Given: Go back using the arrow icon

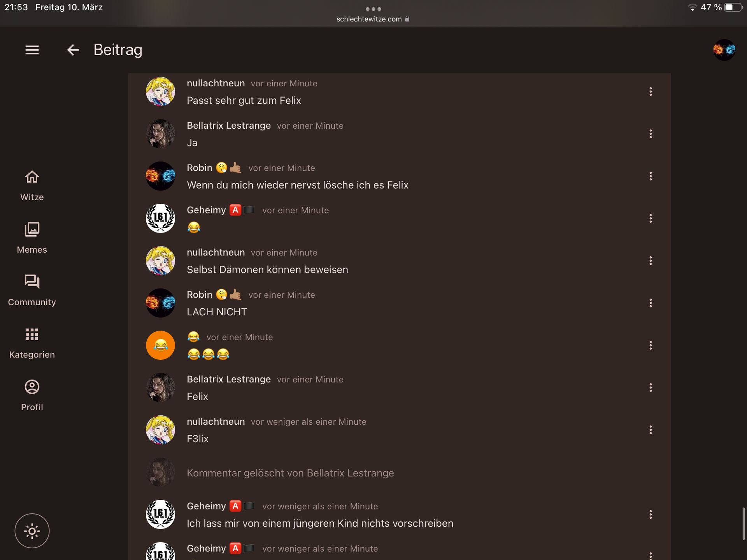Looking at the screenshot, I should (73, 50).
